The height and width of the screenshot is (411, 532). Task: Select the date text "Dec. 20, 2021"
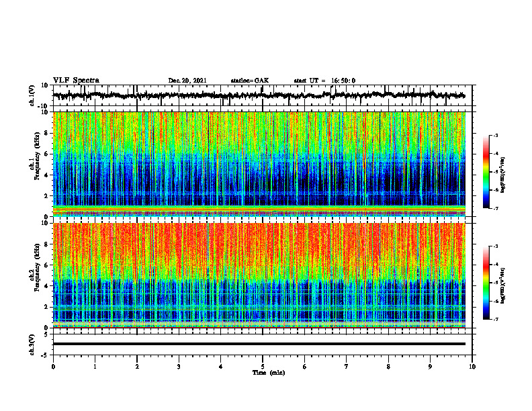[187, 81]
